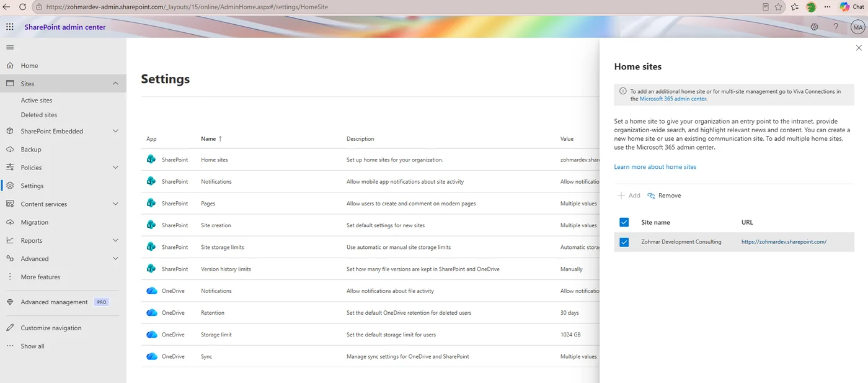868x383 pixels.
Task: Click the SharePoint icon in the Pages row
Action: pos(151,203)
